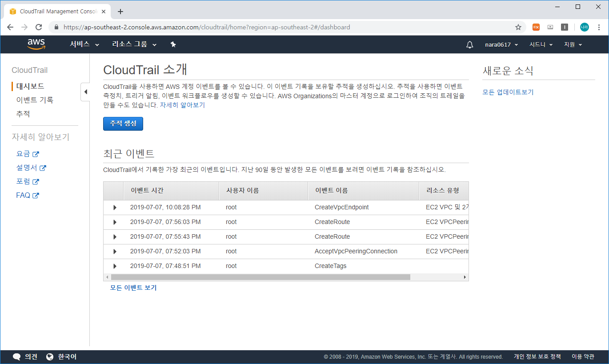
Task: Click the 이벤트 시간 column header
Action: coord(172,191)
